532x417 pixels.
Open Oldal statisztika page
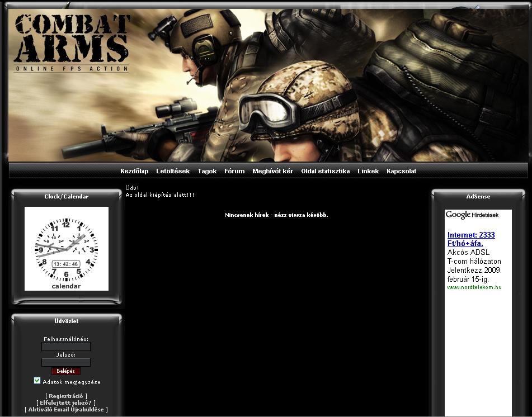325,171
